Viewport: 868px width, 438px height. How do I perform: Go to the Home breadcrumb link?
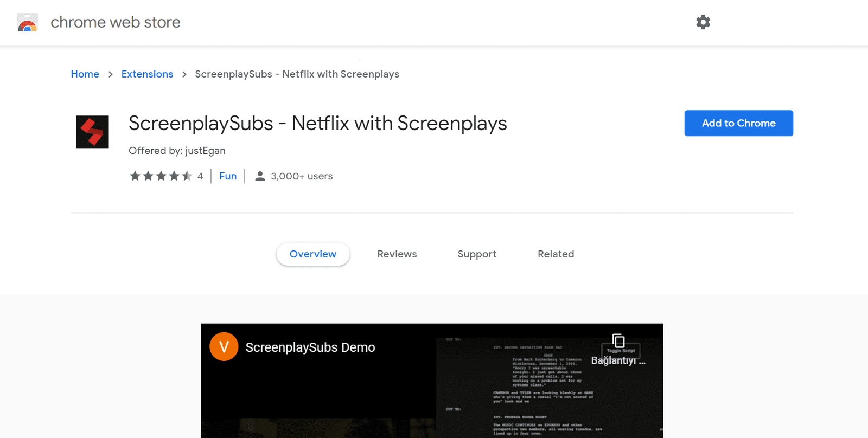coord(85,74)
